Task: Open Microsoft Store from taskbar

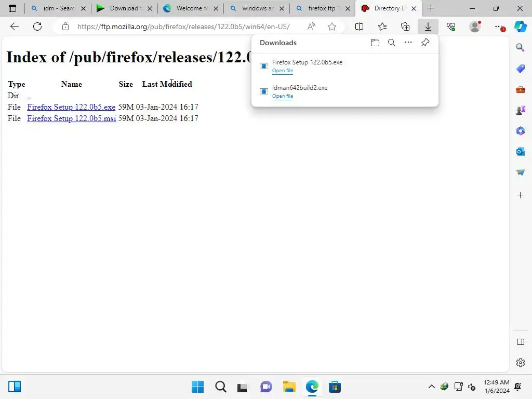Action: pyautogui.click(x=335, y=387)
